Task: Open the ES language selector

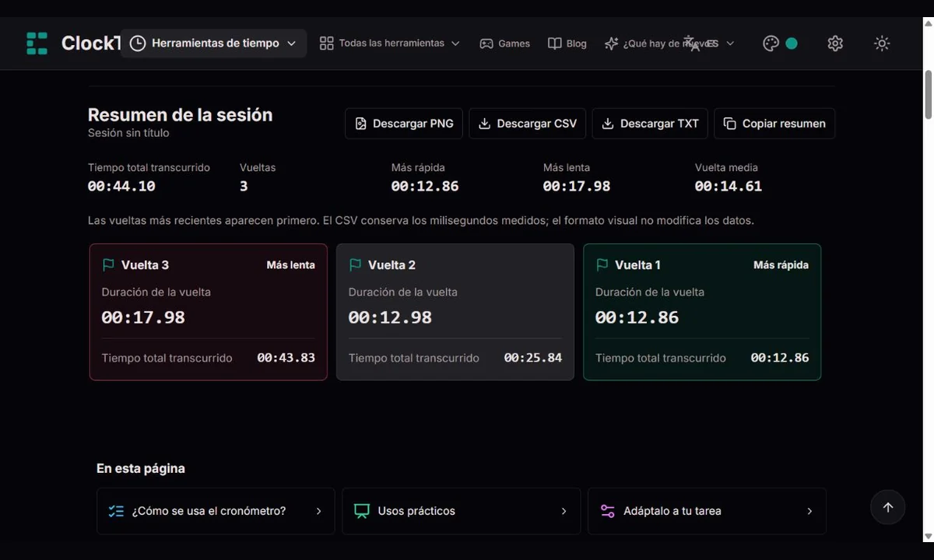Action: pos(711,44)
